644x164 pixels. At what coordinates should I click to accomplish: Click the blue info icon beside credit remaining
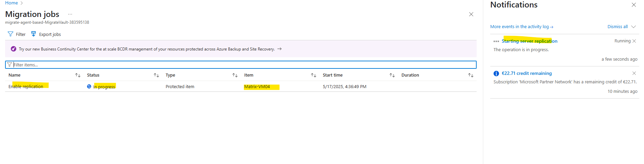(x=496, y=74)
